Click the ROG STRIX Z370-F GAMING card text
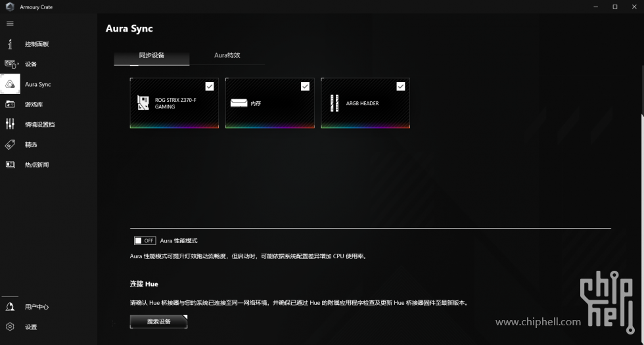Screen dimensions: 644x345 (176, 103)
